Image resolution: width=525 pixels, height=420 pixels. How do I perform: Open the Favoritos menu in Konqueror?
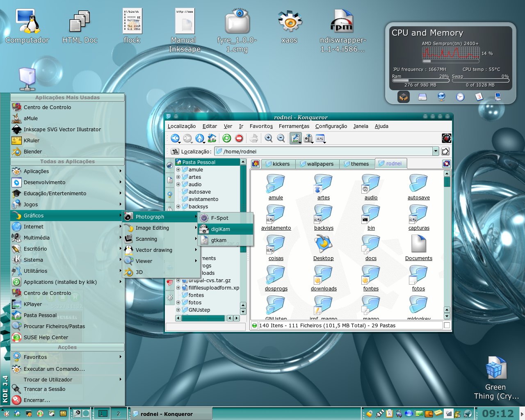[261, 126]
